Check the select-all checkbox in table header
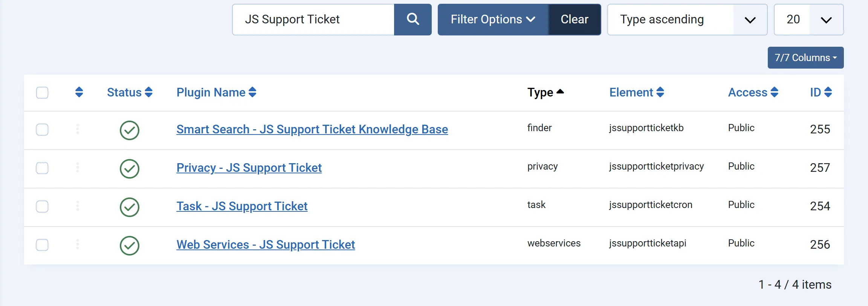Screen dimensions: 868x306 point(42,93)
